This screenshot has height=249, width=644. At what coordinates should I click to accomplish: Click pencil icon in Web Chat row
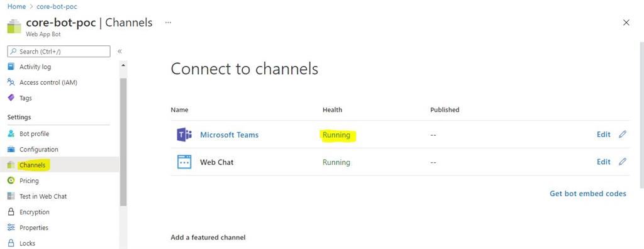click(x=622, y=162)
